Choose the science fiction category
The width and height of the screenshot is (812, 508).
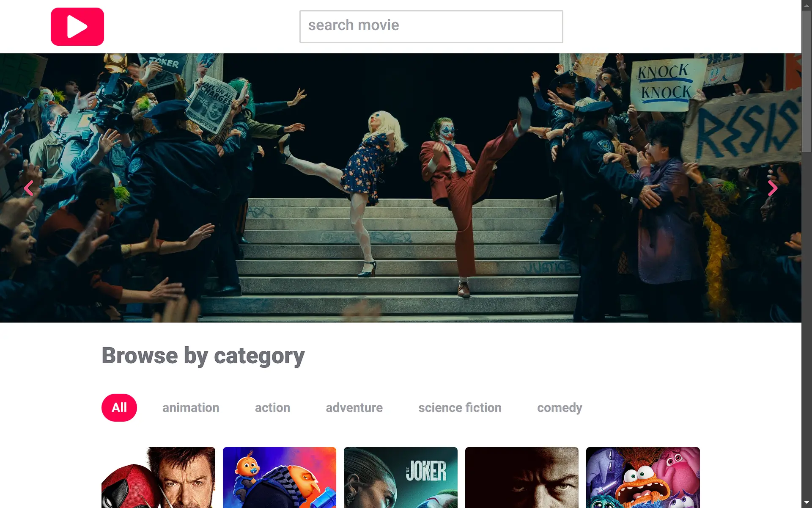pos(460,408)
